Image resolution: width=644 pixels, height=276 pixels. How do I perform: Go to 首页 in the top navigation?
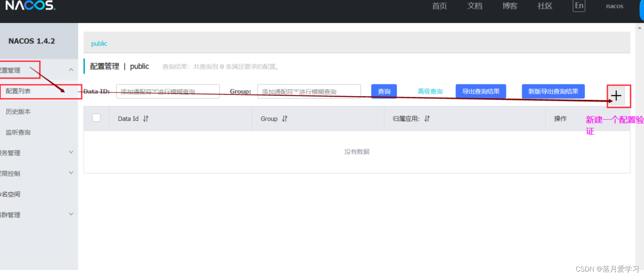click(x=439, y=6)
